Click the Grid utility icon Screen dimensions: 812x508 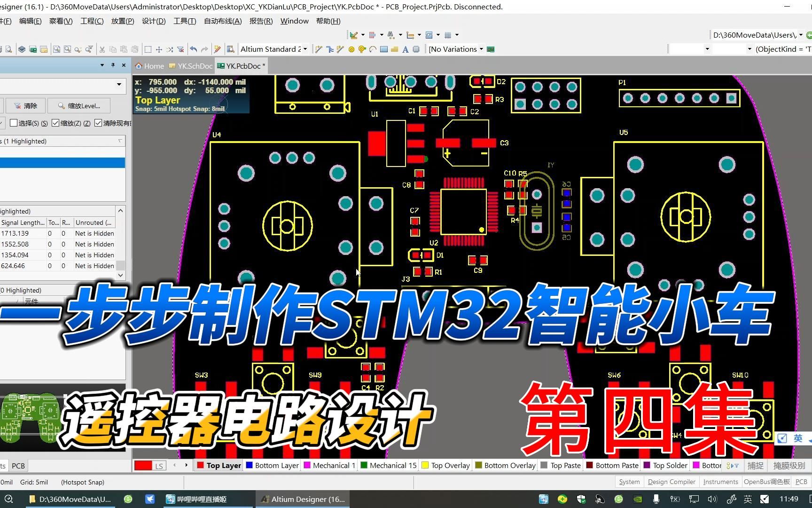(448, 35)
